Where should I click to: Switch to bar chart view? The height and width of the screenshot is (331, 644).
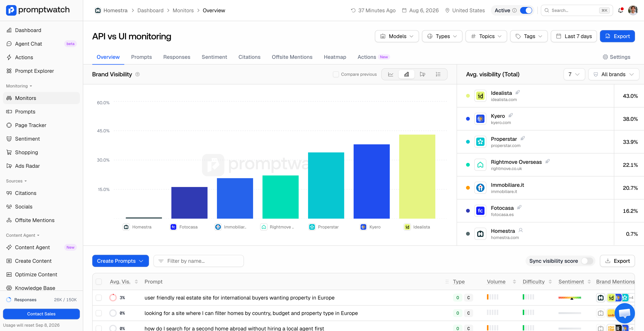(x=407, y=74)
